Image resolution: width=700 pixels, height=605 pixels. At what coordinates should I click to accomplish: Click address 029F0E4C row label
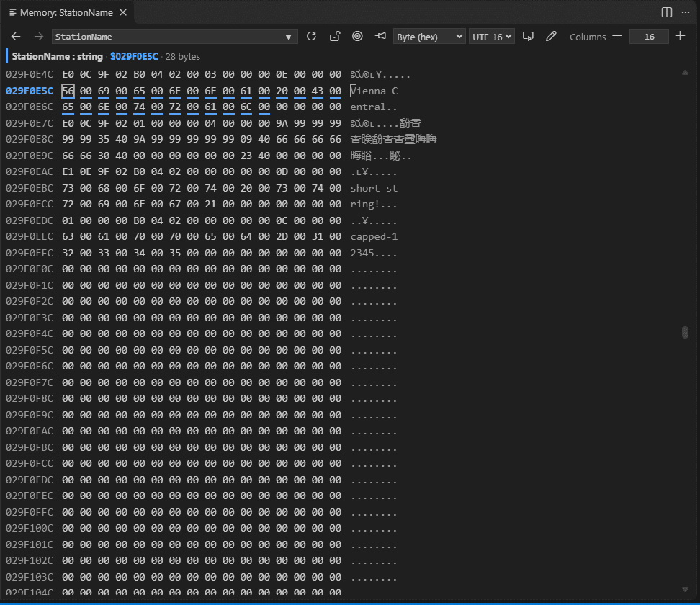point(30,75)
